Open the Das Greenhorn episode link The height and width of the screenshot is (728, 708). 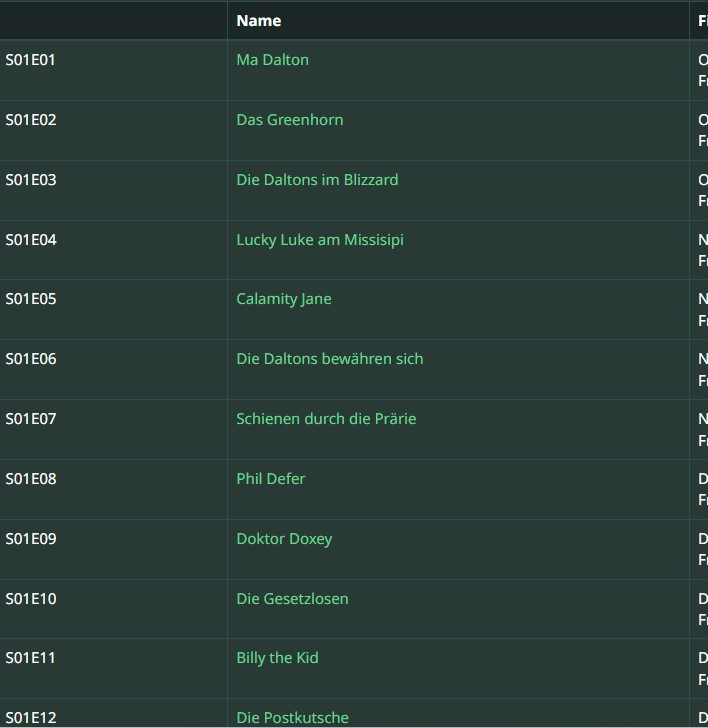tap(289, 120)
